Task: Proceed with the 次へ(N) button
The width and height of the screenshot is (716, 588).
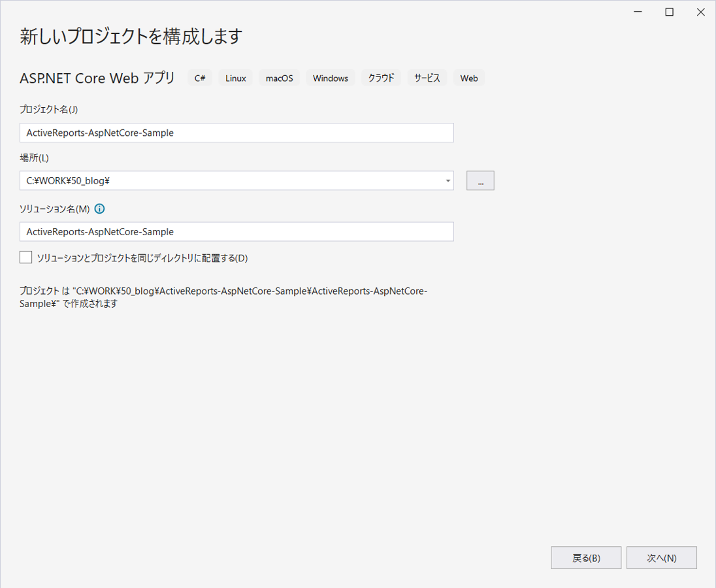Action: click(661, 557)
